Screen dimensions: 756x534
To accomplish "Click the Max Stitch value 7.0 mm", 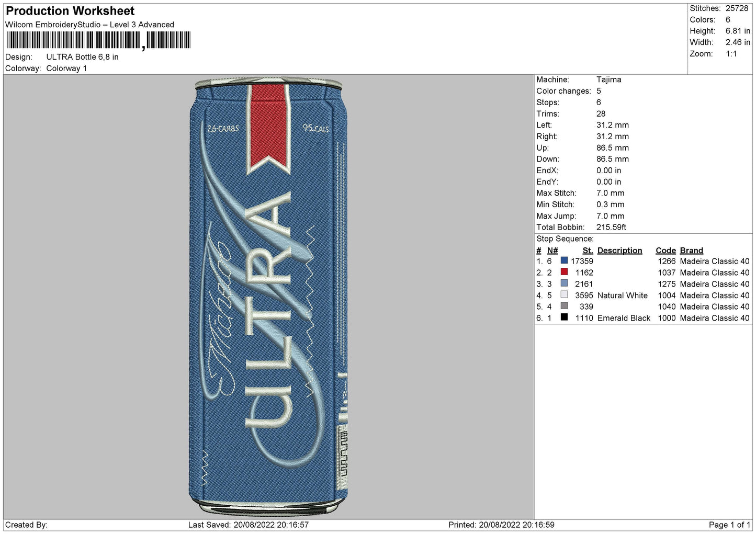I will [610, 193].
